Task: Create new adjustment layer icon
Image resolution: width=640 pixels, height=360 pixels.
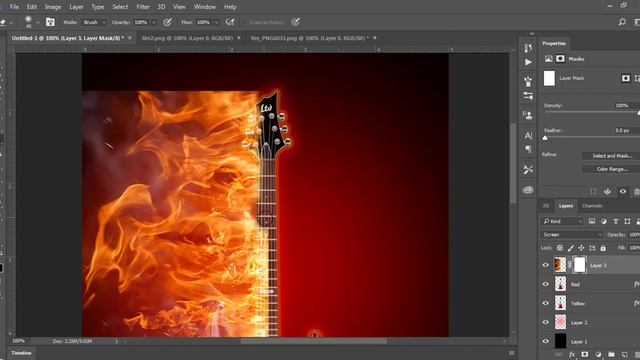Action: pyautogui.click(x=598, y=354)
